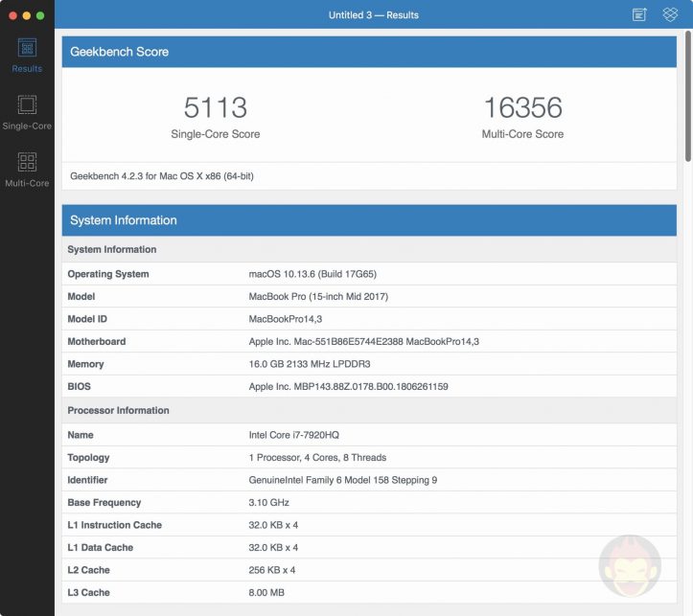
Task: Click the Memory row label
Action: pos(85,364)
